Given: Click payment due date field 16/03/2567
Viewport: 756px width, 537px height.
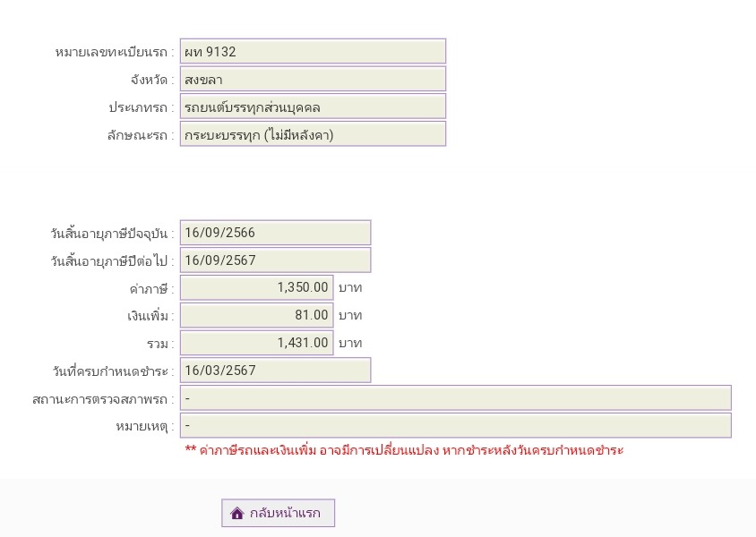Looking at the screenshot, I should pos(275,370).
